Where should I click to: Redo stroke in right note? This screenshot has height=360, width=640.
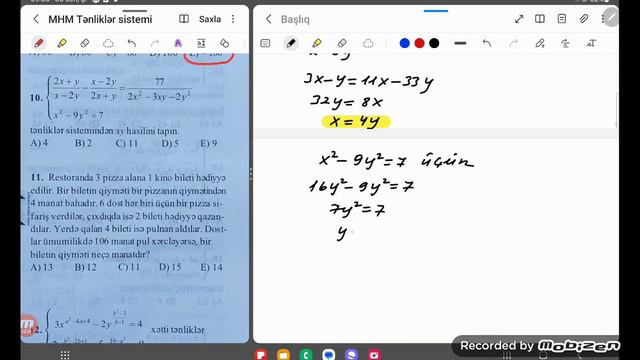[513, 43]
